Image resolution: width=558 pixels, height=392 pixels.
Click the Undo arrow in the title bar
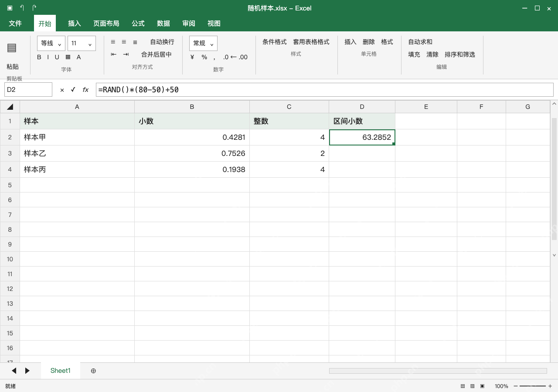[x=22, y=8]
